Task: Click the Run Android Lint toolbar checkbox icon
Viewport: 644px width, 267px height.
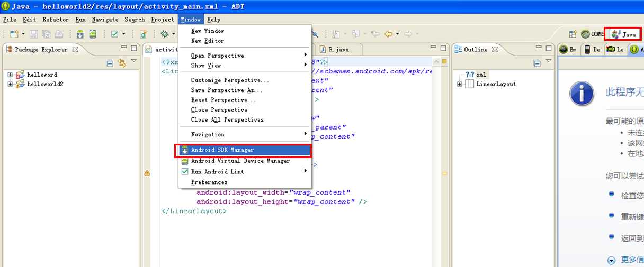Action: pos(114,34)
